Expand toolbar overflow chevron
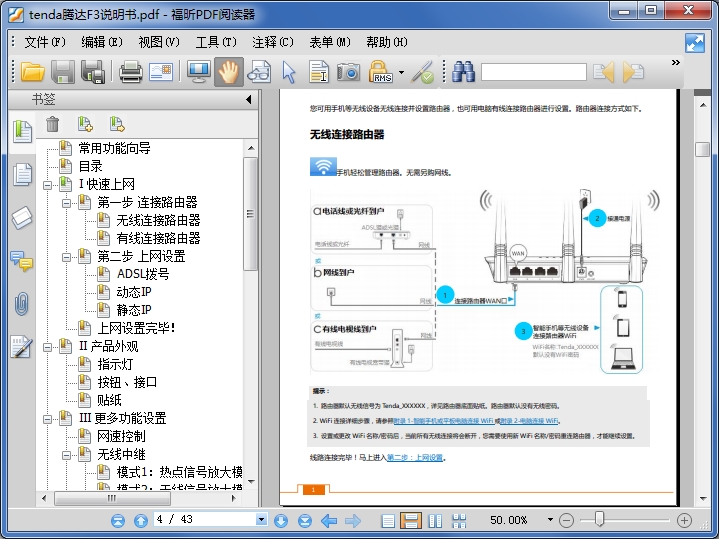 tap(675, 62)
